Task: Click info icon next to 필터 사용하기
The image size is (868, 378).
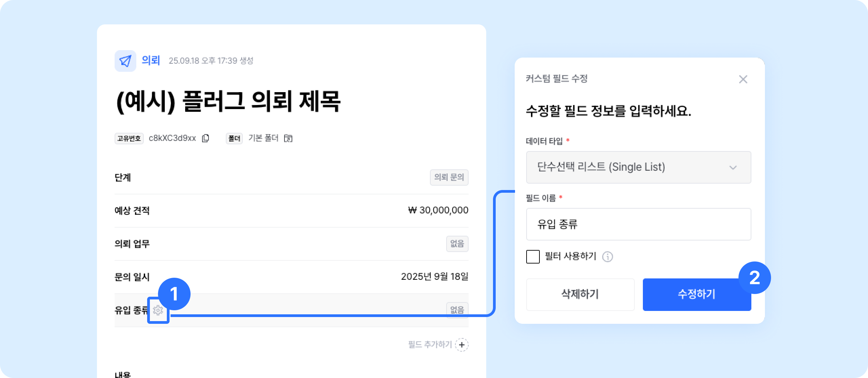Action: point(607,257)
